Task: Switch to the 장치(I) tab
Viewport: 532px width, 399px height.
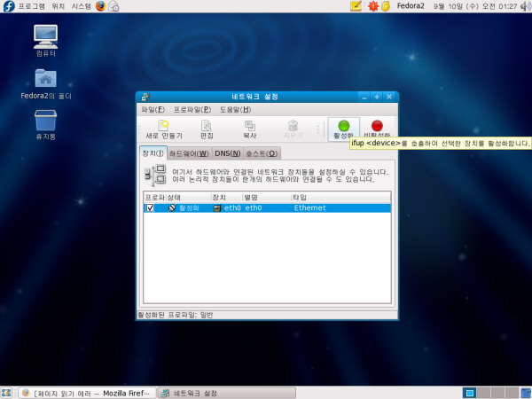Action: coord(153,153)
